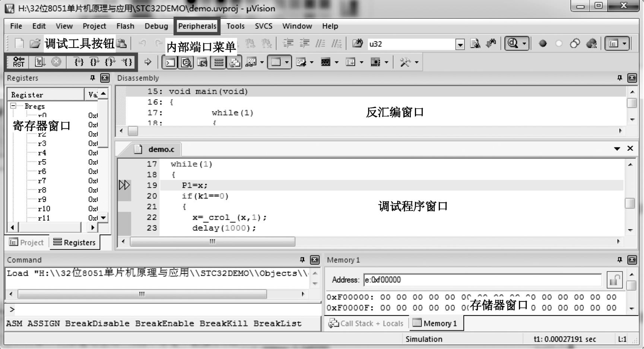Open the SVCS menu
Image resolution: width=644 pixels, height=349 pixels.
pyautogui.click(x=263, y=26)
